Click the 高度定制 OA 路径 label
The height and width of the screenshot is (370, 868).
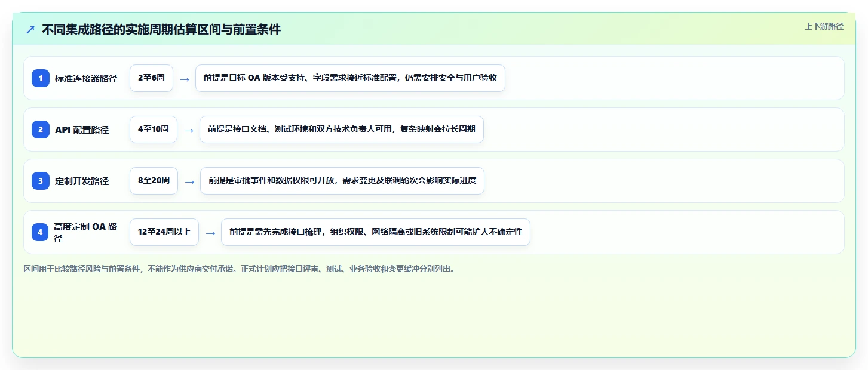point(86,232)
